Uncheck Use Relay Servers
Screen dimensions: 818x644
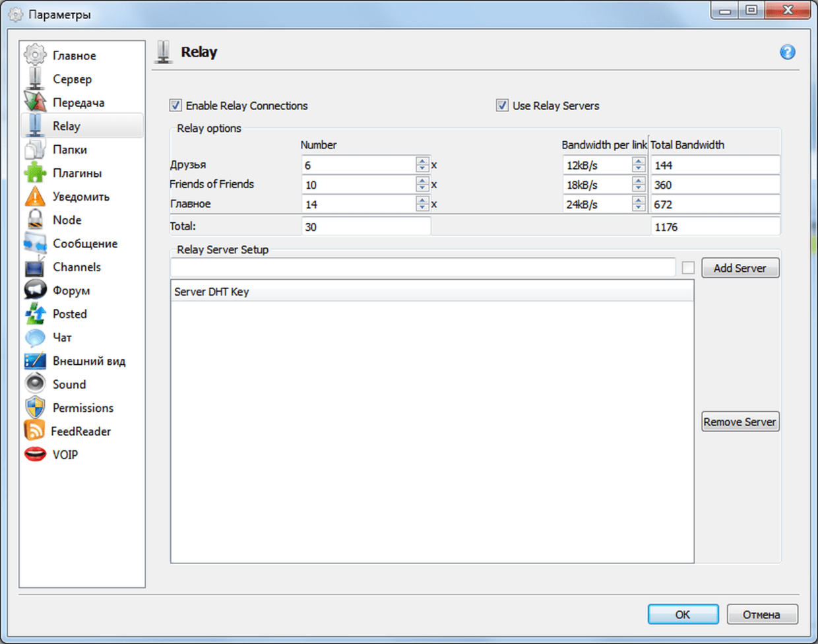pyautogui.click(x=502, y=106)
